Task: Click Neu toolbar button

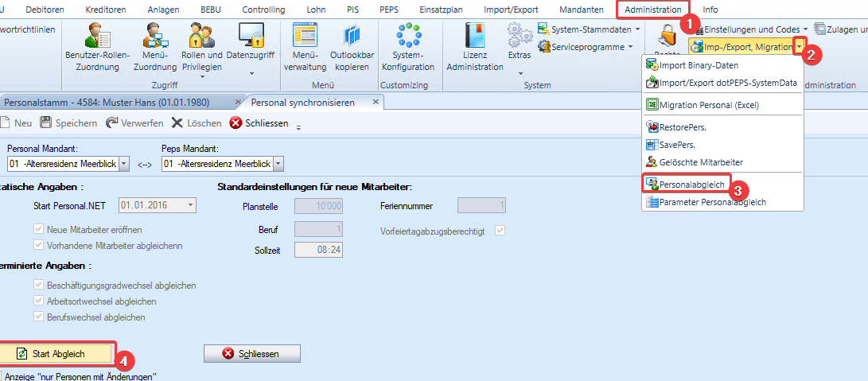Action: [16, 123]
